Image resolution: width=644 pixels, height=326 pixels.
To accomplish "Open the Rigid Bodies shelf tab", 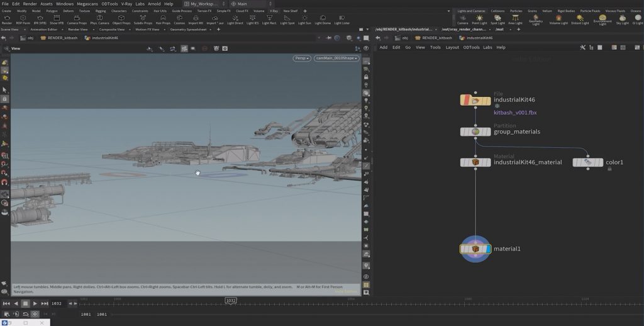I will point(567,11).
